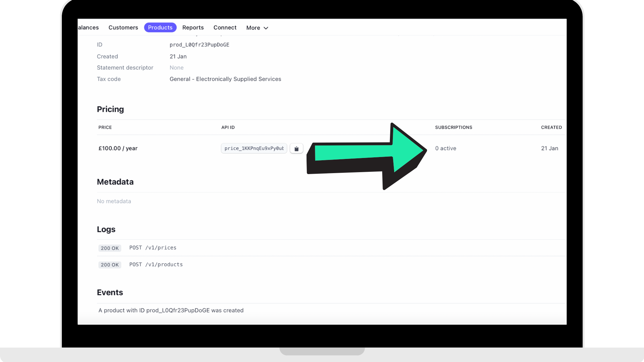Open the POST /v1/prices log entry
Viewport: 644px width, 362px height.
point(153,248)
